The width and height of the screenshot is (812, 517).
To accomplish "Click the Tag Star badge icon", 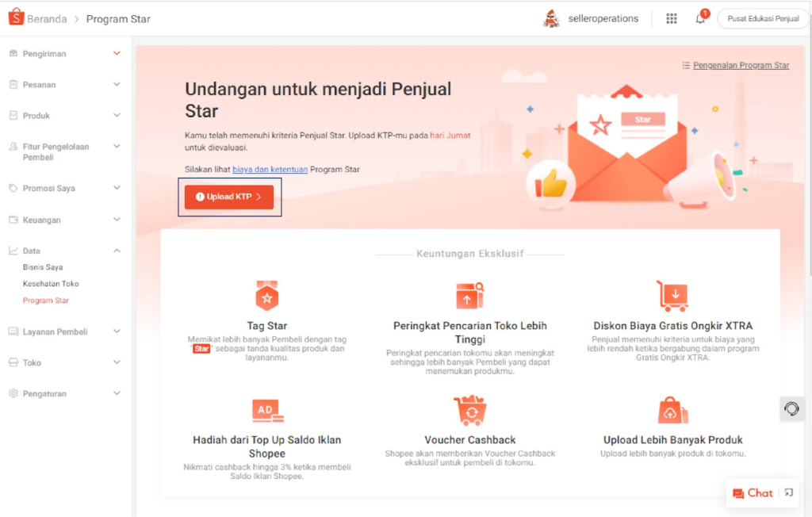I will 266,296.
